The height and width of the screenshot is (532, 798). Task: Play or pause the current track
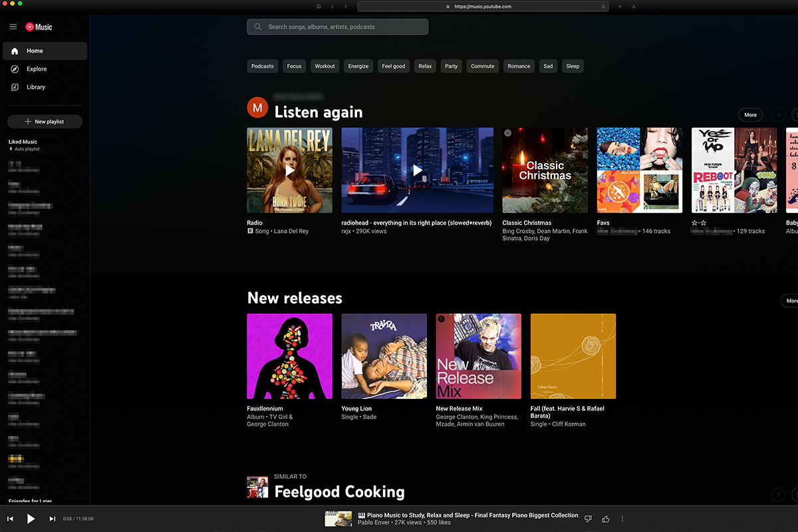click(31, 519)
